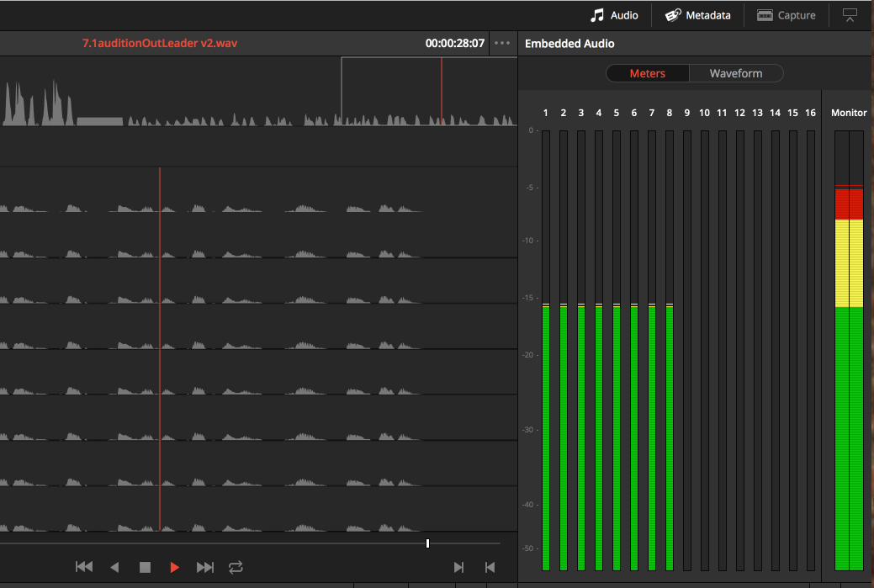
Task: Toggle the cinema viewer monitor icon
Action: tap(850, 15)
